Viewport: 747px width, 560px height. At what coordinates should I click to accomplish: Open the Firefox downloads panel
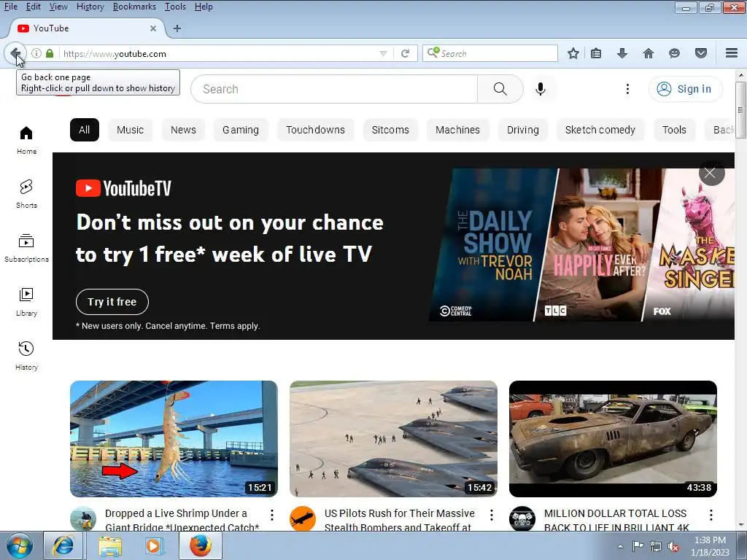[x=622, y=53]
